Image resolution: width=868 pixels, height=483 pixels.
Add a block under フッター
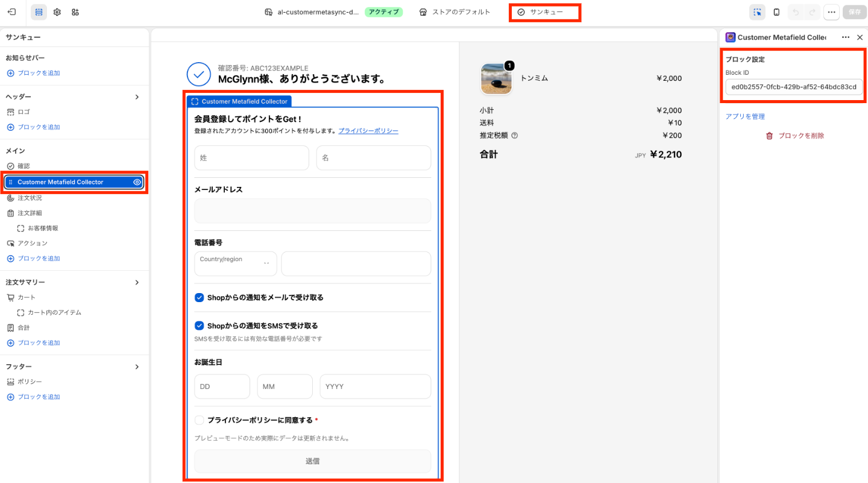click(34, 397)
